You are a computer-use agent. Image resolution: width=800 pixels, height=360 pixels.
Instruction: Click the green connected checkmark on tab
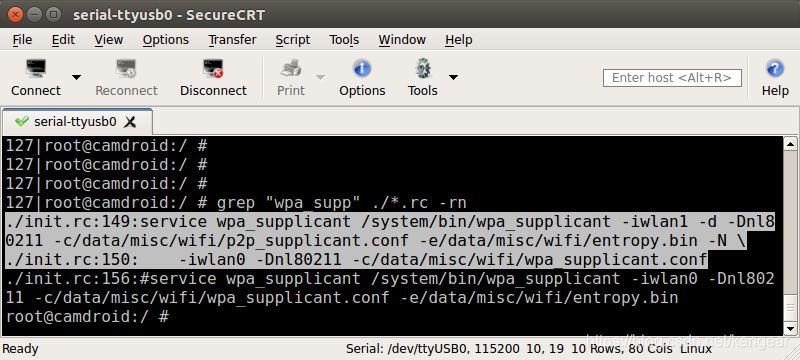coord(21,122)
